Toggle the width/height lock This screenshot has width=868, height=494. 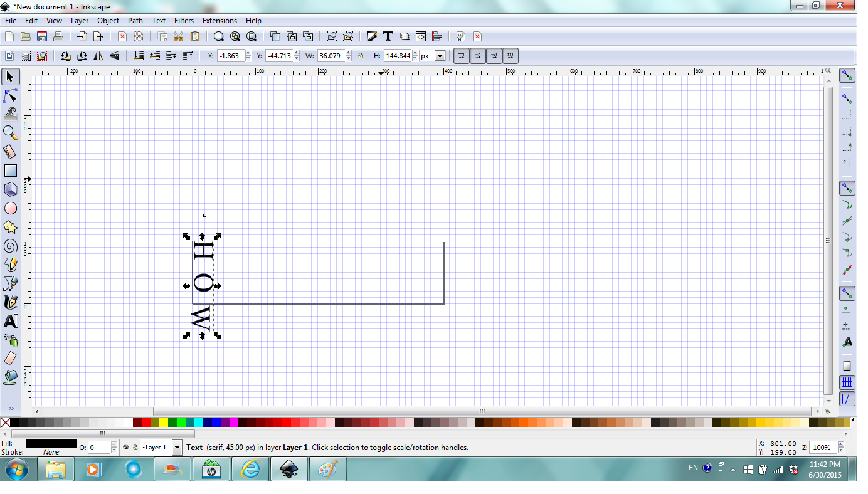[x=361, y=56]
